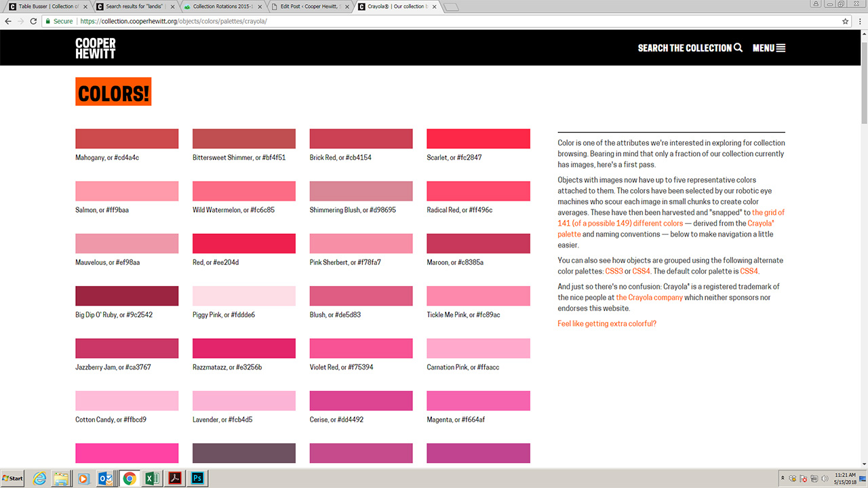This screenshot has width=868, height=488.
Task: Switch to the Search results for landis tab
Action: (x=134, y=7)
